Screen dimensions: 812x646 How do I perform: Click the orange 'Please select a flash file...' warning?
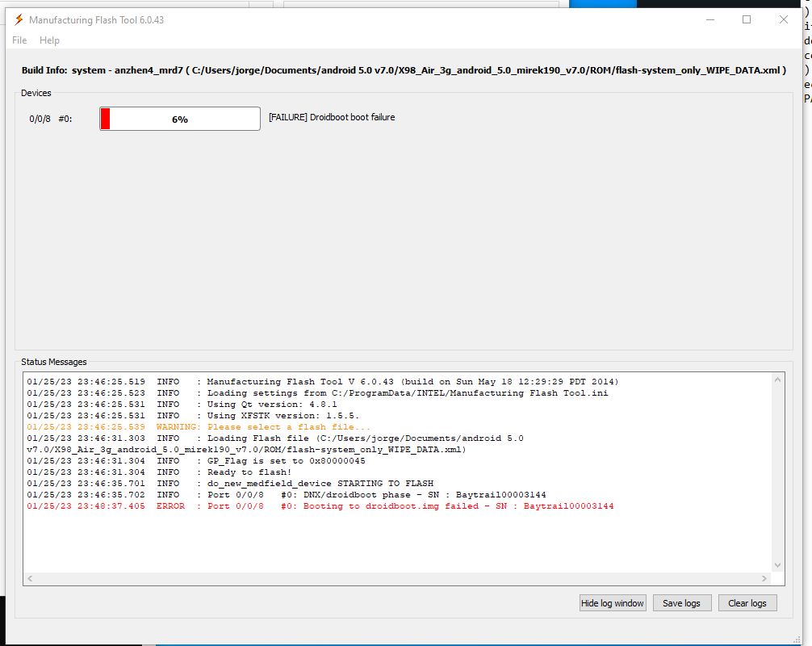click(x=199, y=427)
